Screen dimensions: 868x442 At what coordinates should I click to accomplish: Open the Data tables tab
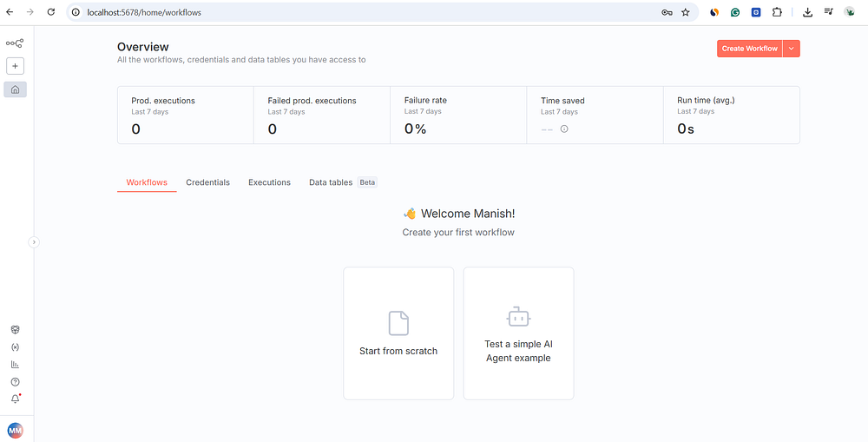pos(331,182)
